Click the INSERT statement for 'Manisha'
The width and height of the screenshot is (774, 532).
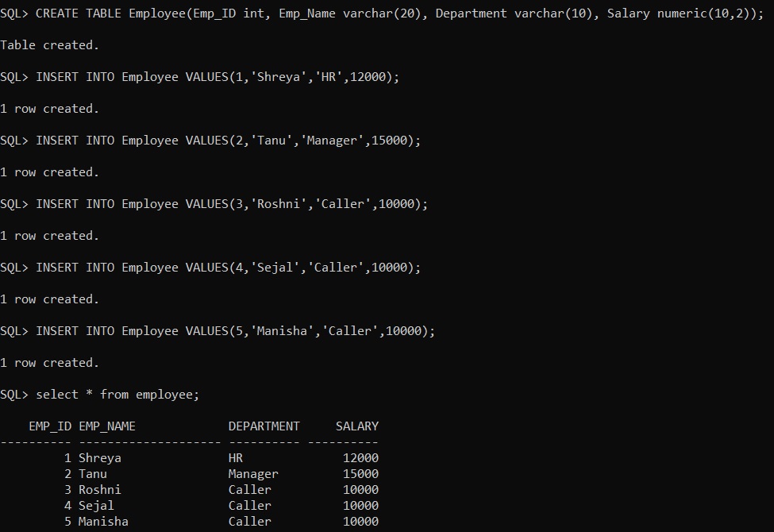pyautogui.click(x=218, y=331)
